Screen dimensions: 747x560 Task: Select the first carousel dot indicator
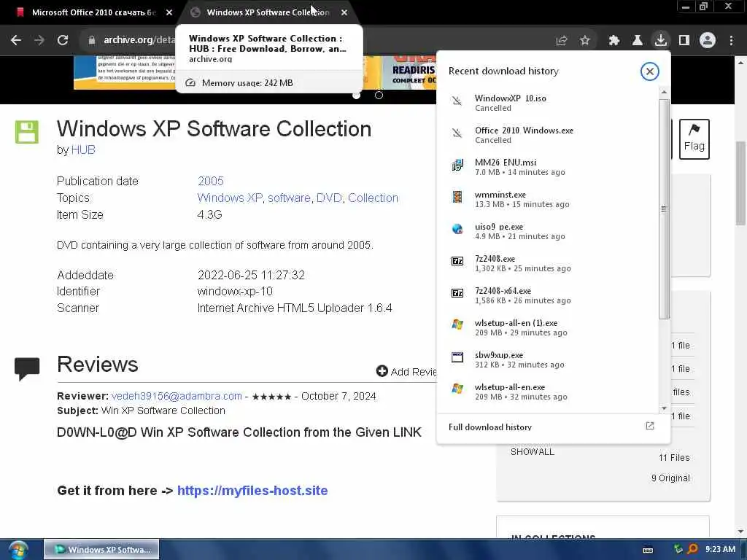(x=356, y=96)
